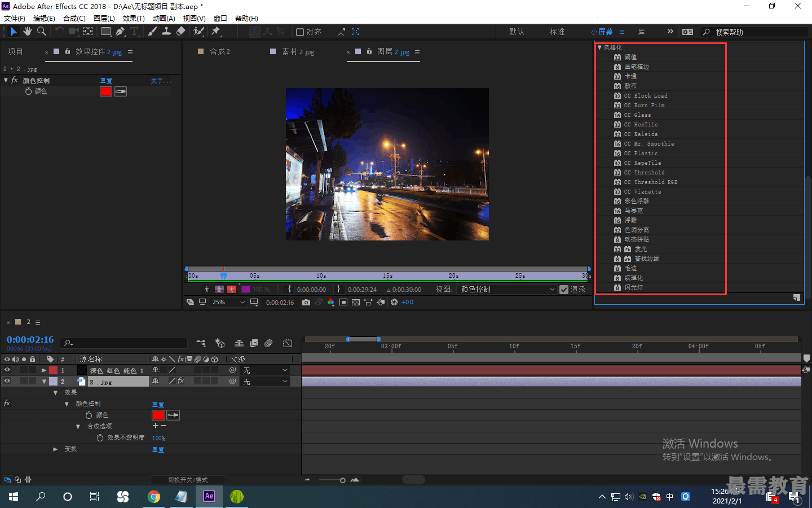Open show channel RGB icon menu
The image size is (812, 508).
(x=330, y=303)
